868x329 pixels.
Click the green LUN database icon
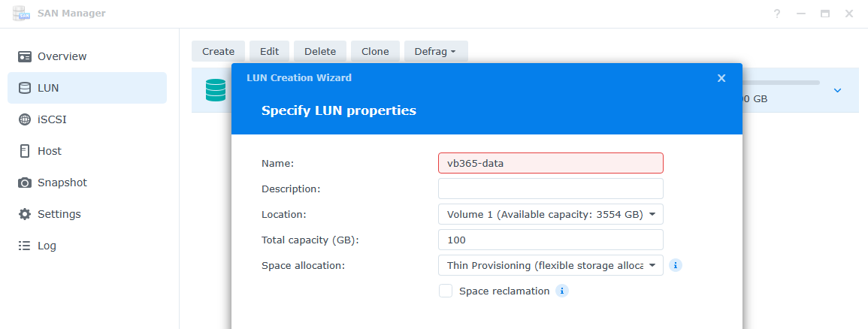[216, 90]
